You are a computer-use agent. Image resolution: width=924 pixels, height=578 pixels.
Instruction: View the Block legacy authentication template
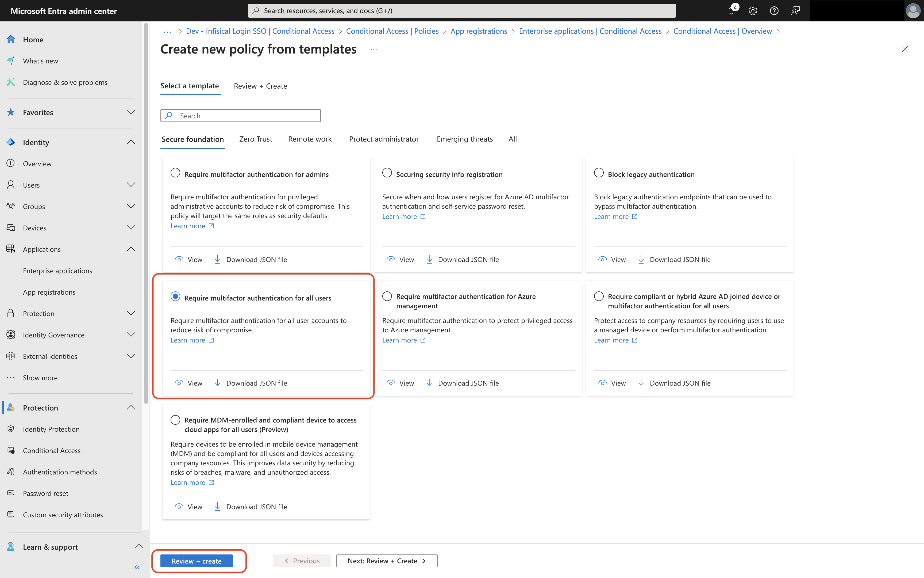(612, 260)
